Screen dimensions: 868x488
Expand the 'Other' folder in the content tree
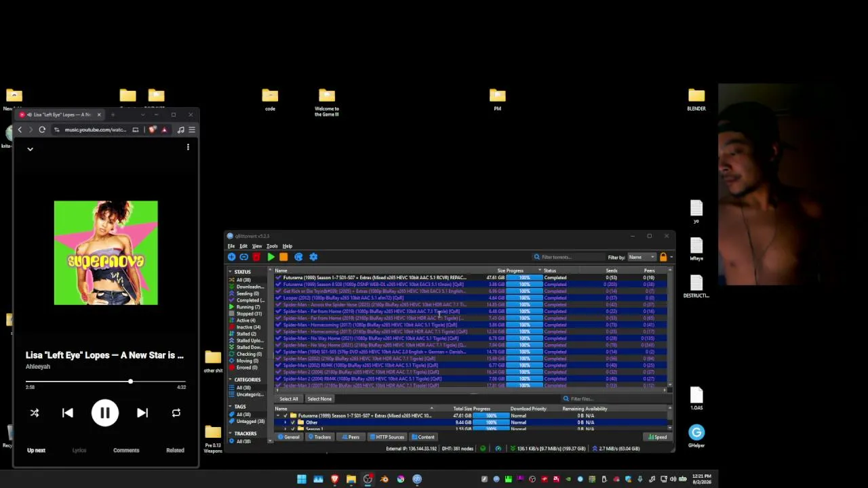coord(285,422)
